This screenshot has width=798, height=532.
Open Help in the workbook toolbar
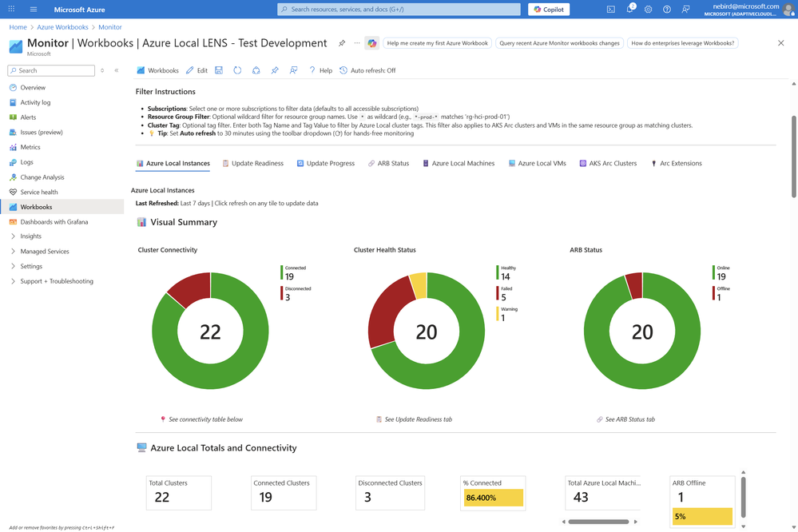point(320,71)
